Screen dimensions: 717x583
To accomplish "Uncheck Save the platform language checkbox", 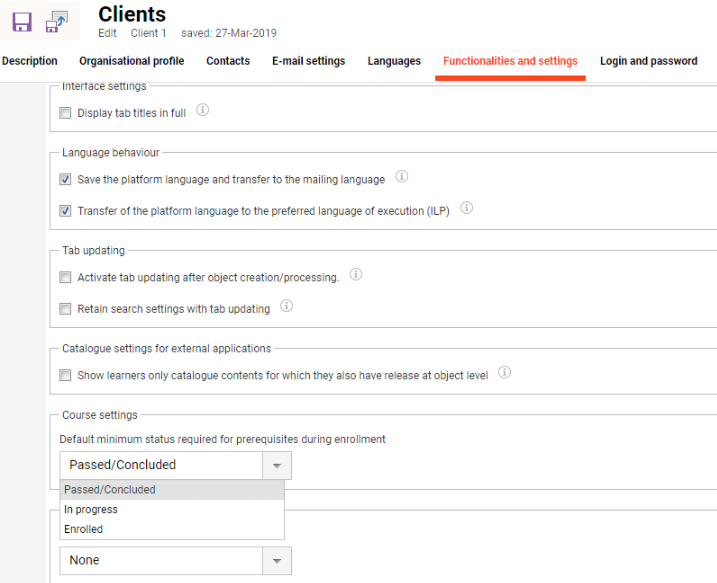I will (x=66, y=180).
